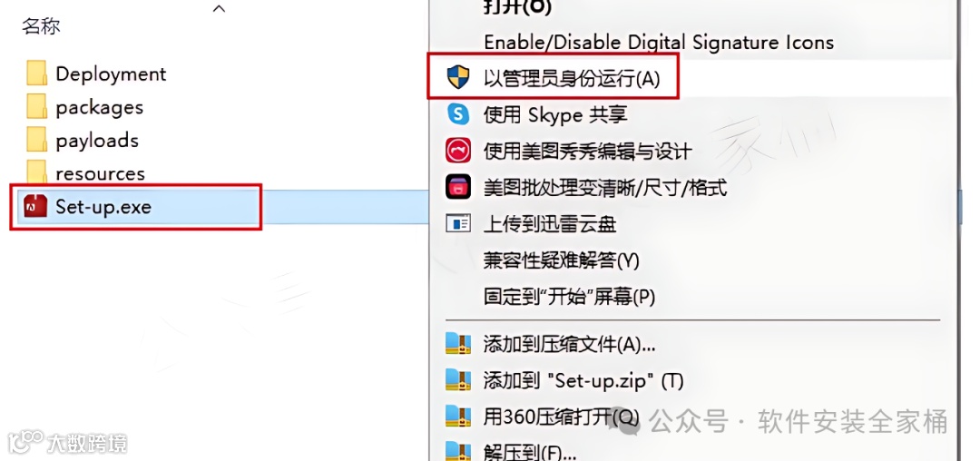Click the 美图批处理 icon in menu
This screenshot has width=980, height=461.
point(457,187)
